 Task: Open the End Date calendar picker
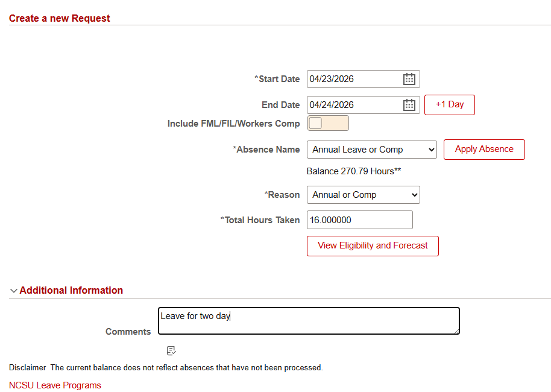[409, 105]
